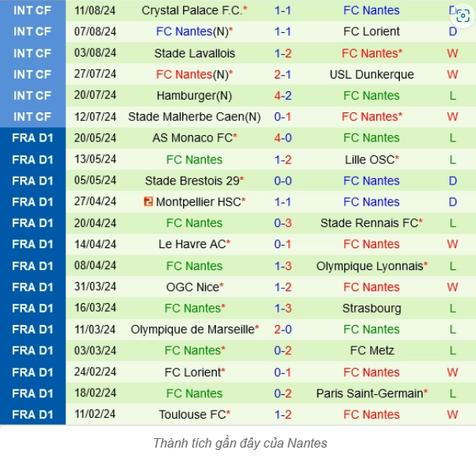
Task: Click the Montpellier HSC red card icon
Action: click(x=148, y=202)
